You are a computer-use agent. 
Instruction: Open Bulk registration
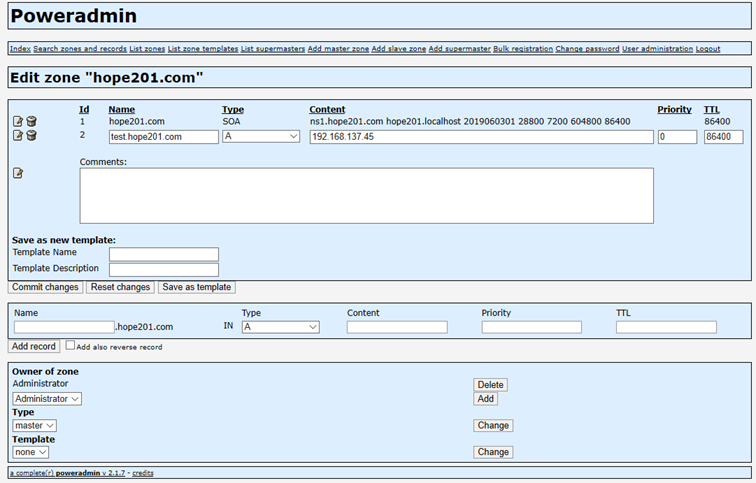pyautogui.click(x=523, y=49)
